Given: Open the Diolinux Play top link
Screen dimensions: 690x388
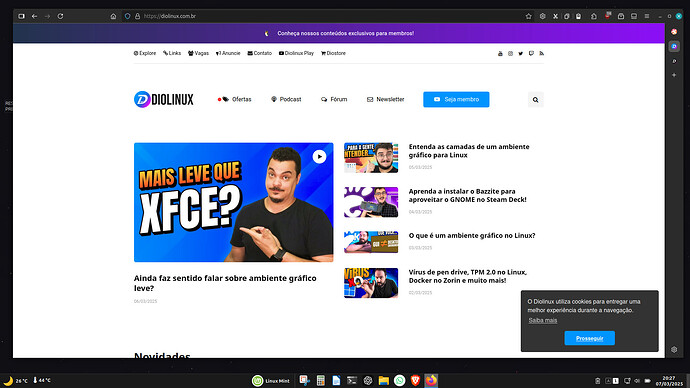Looking at the screenshot, I should [296, 53].
